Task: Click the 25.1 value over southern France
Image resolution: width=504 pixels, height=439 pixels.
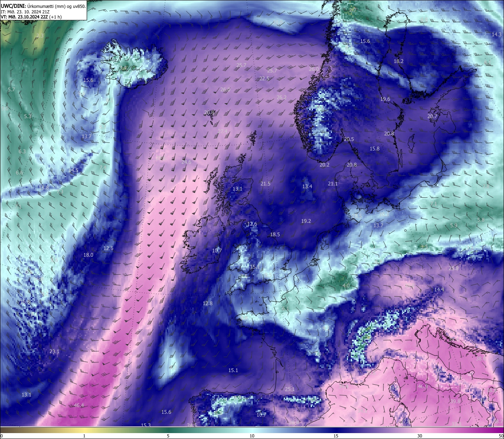Action: point(290,389)
